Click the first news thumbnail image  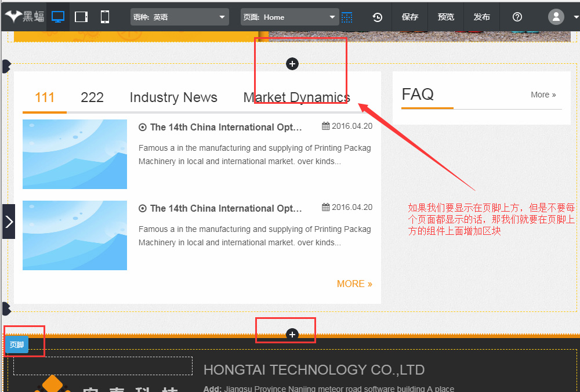click(x=75, y=154)
